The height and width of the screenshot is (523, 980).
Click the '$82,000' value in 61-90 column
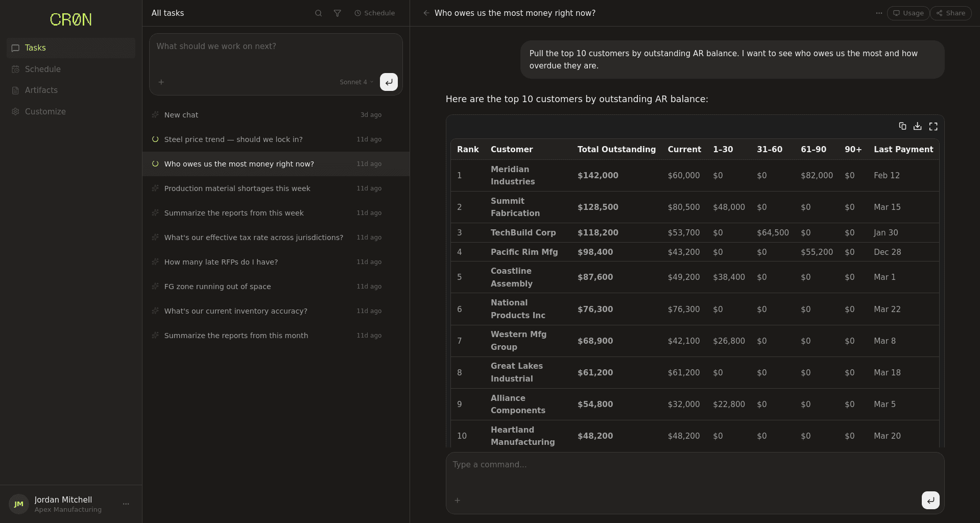point(817,176)
